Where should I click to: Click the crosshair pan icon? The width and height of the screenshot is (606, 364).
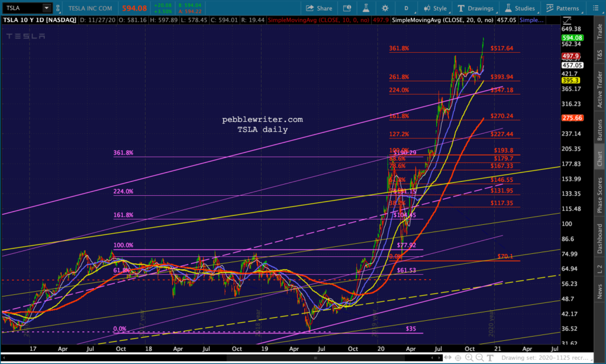[x=458, y=358]
